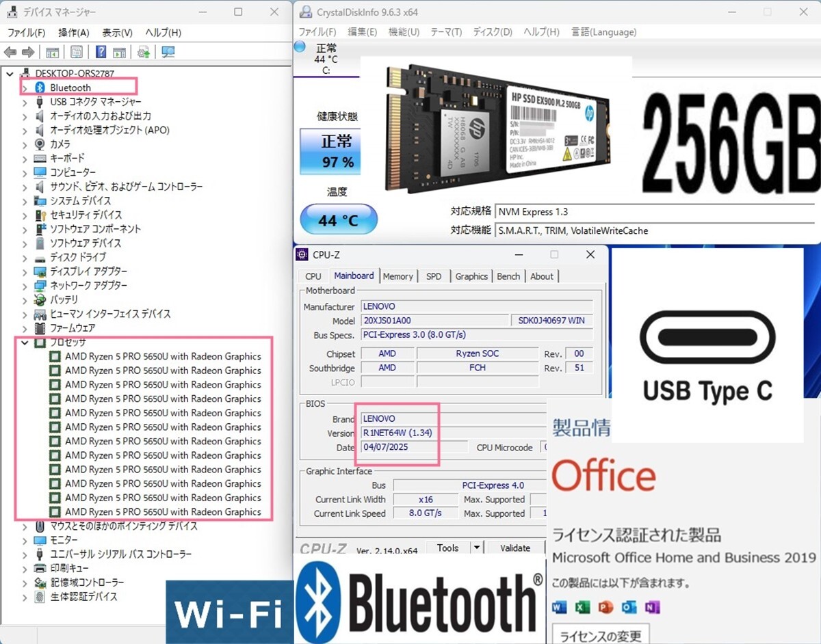Click the Tools button in CPU-Z
Screen dimensions: 821x644
[448, 548]
